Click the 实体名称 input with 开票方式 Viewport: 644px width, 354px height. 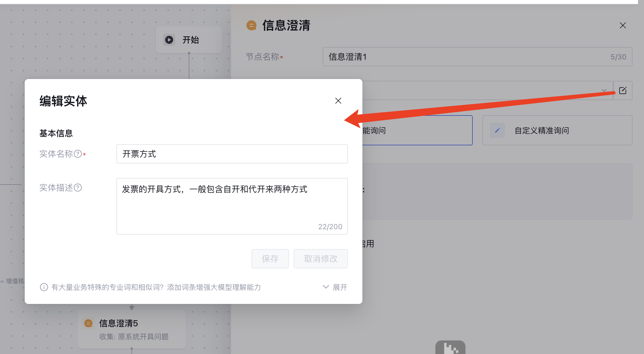232,154
